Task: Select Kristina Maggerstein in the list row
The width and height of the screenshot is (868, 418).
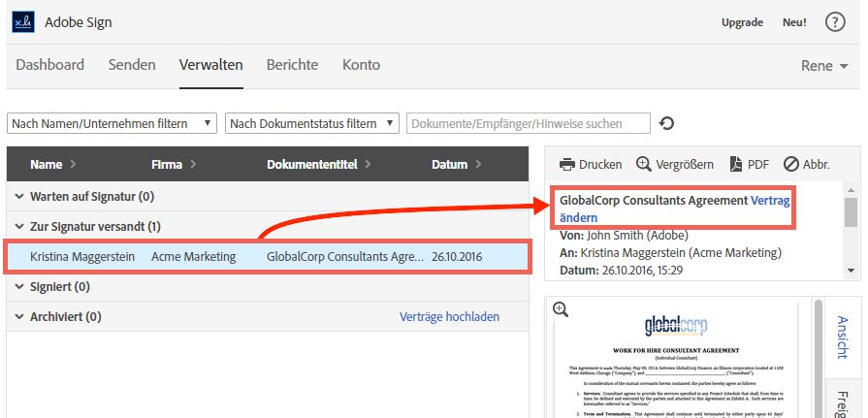Action: point(81,257)
